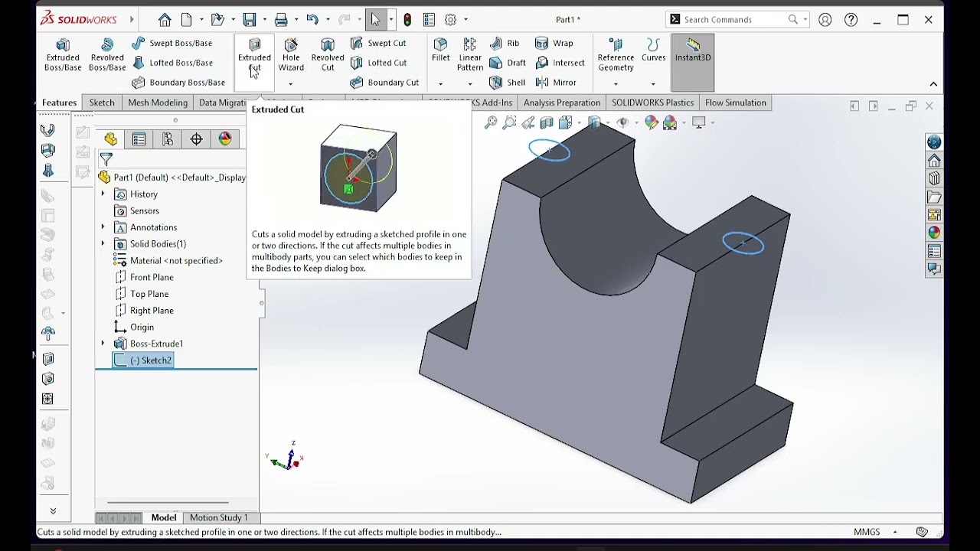Switch to the Sketch tab
The image size is (980, 551).
click(x=102, y=103)
